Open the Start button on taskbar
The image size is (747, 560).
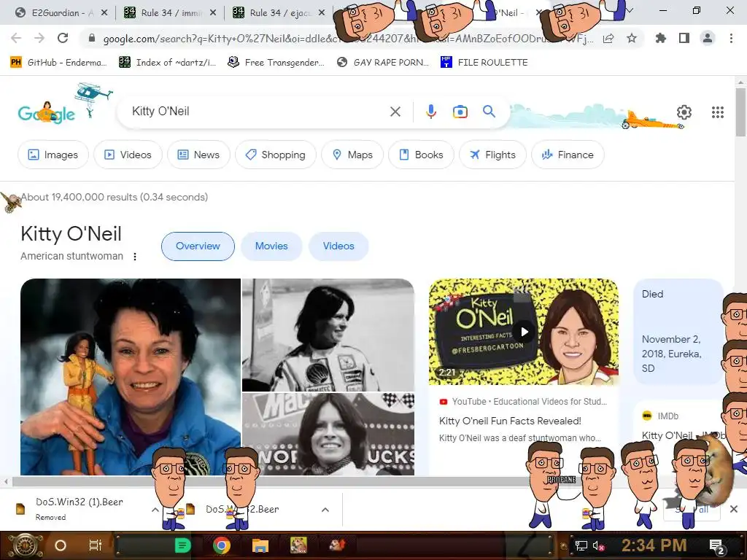click(26, 545)
